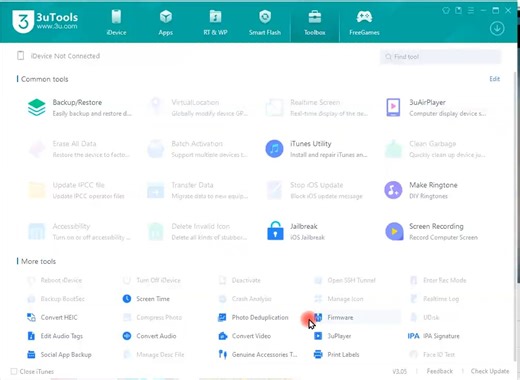Launch the 3uAirPlayer tool icon
Image resolution: width=520 pixels, height=380 pixels.
pos(393,107)
